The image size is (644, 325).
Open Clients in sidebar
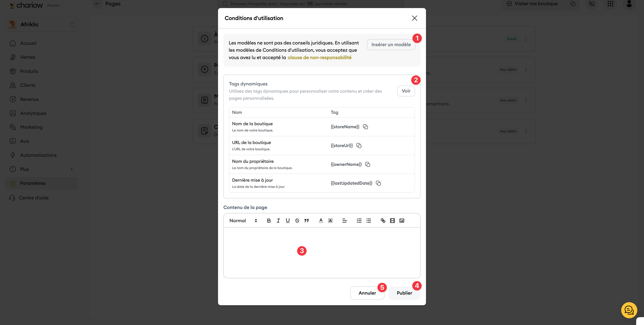click(41, 85)
